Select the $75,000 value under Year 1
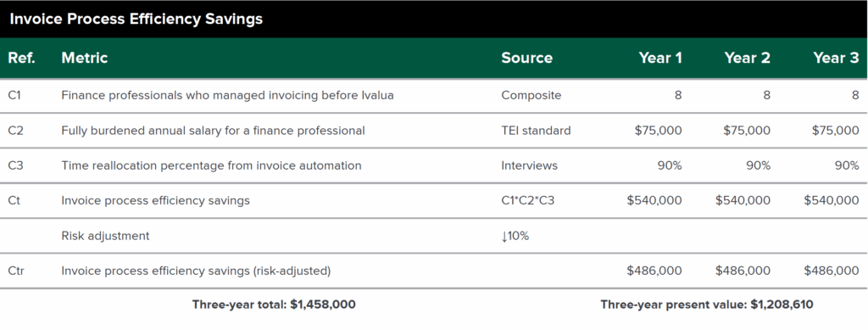868x330 pixels. tap(658, 131)
